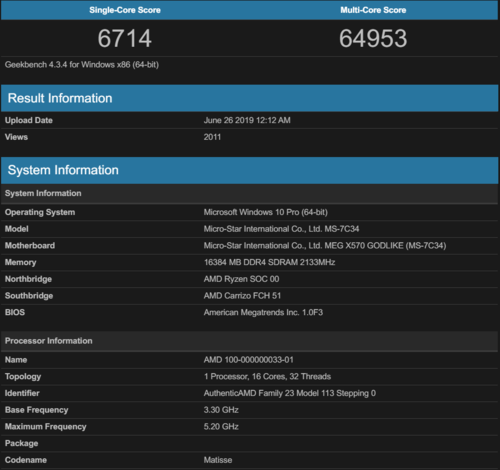
Task: Click the Result Information section header
Action: (250, 98)
